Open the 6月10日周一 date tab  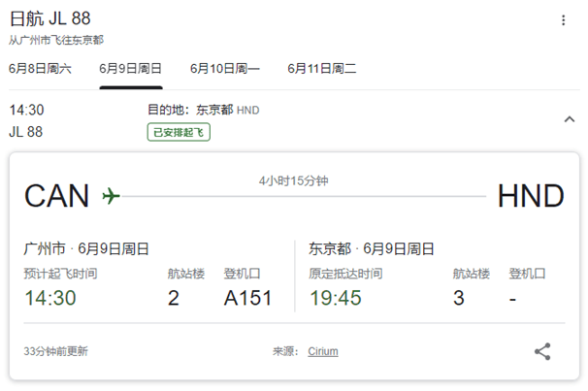click(x=225, y=68)
